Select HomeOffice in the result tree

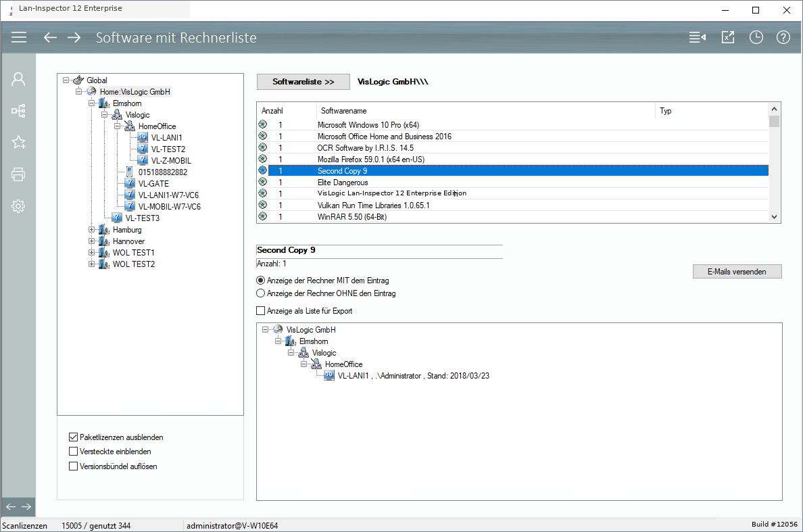343,364
